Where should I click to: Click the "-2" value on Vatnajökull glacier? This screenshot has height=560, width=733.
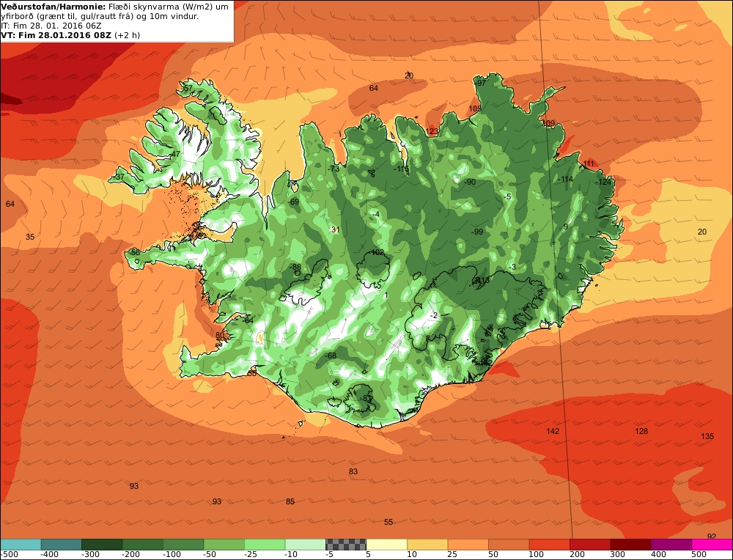point(434,315)
